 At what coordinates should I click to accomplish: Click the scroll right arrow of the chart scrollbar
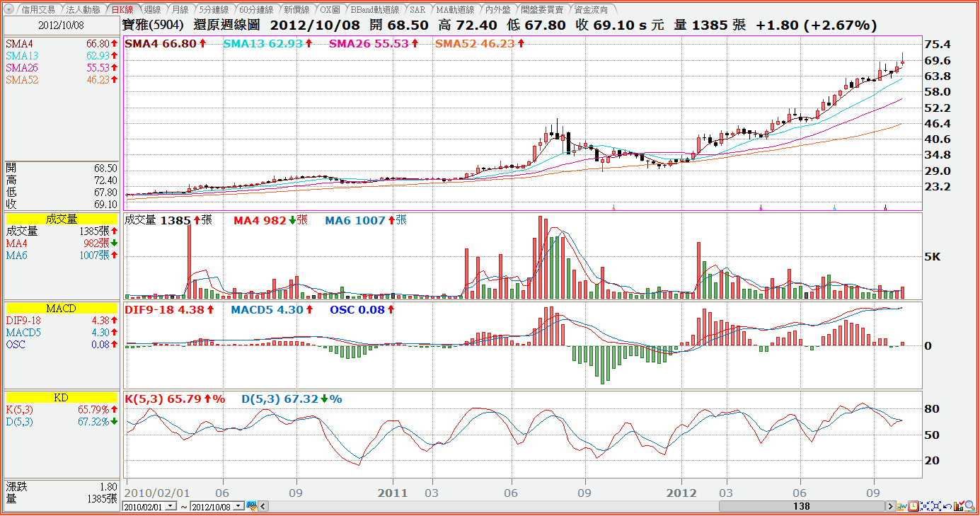point(891,506)
